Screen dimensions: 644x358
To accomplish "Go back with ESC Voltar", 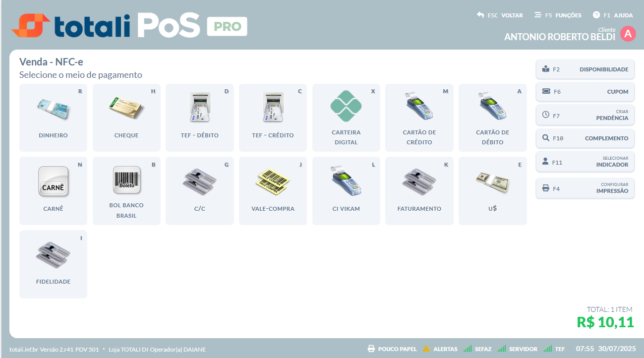I will tap(500, 15).
